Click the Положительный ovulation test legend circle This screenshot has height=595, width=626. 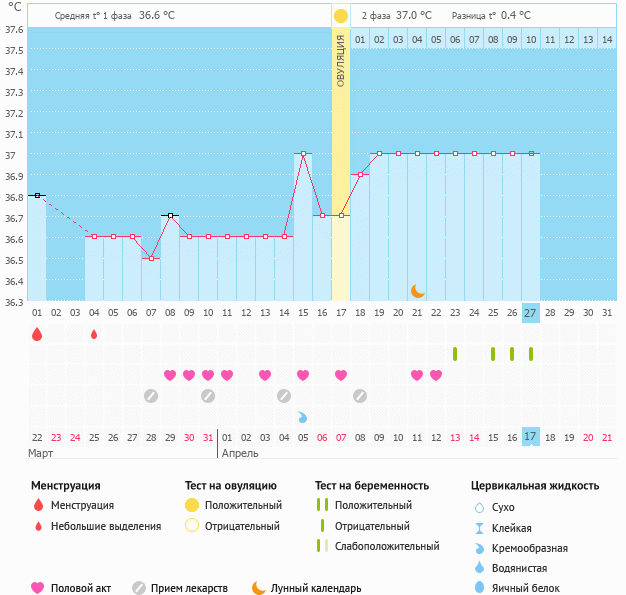tap(191, 505)
